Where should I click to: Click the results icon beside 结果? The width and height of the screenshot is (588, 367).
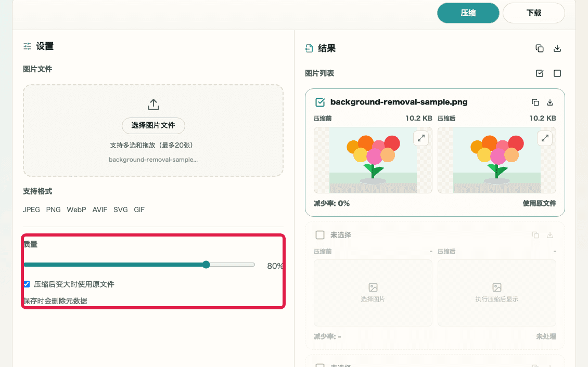[x=309, y=48]
